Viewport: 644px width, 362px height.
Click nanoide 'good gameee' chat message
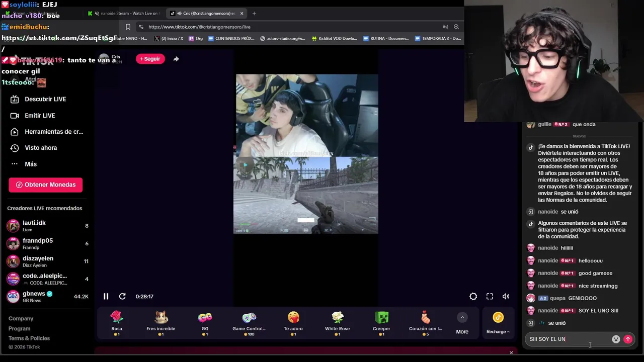[595, 273]
